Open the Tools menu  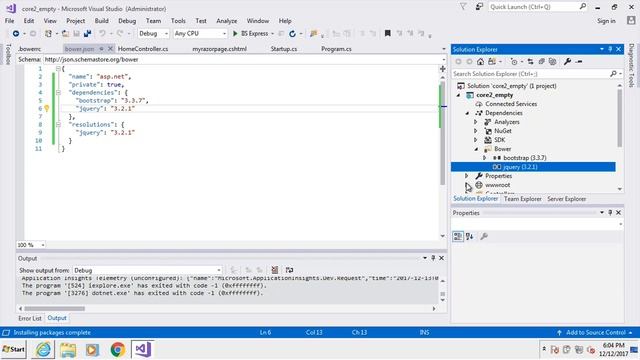(x=178, y=21)
